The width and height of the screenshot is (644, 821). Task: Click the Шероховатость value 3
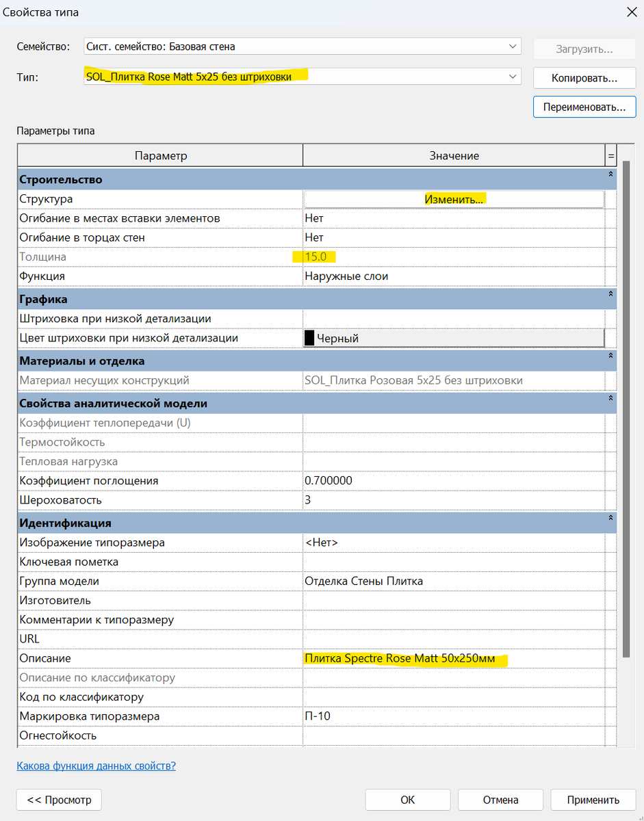[x=454, y=500]
